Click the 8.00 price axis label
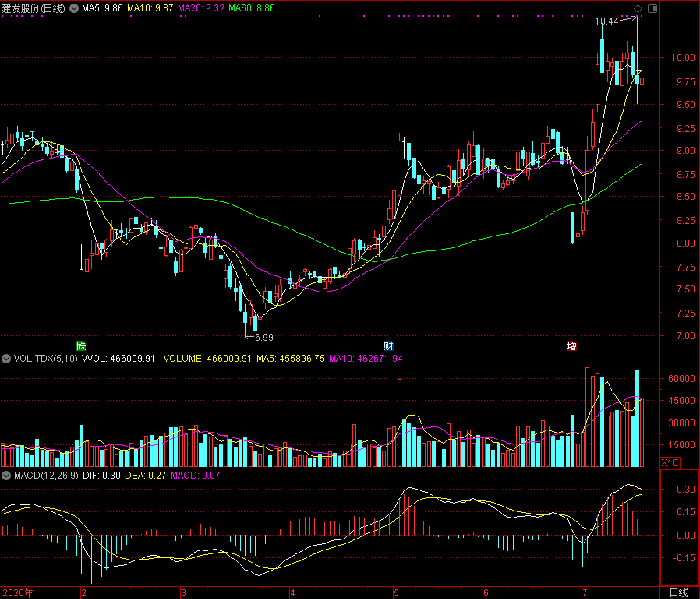The width and height of the screenshot is (700, 599). 686,243
